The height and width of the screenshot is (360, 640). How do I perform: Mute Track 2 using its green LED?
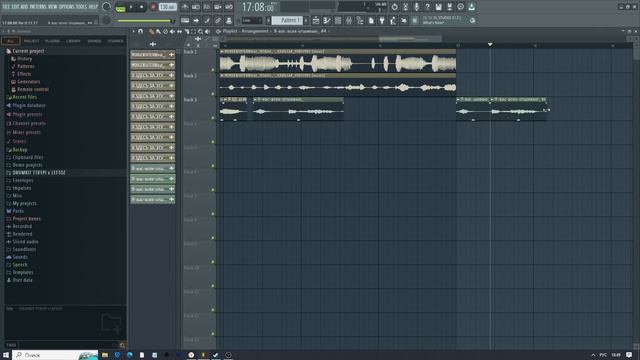pyautogui.click(x=213, y=94)
